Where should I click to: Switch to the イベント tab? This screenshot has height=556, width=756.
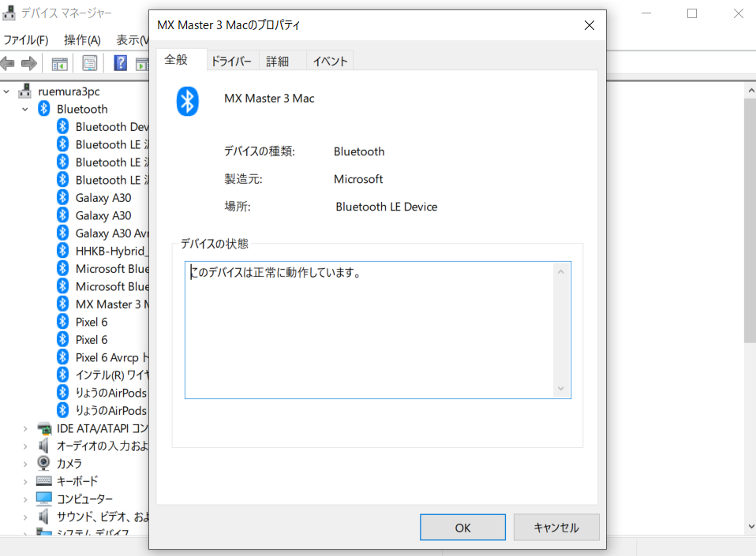click(330, 62)
